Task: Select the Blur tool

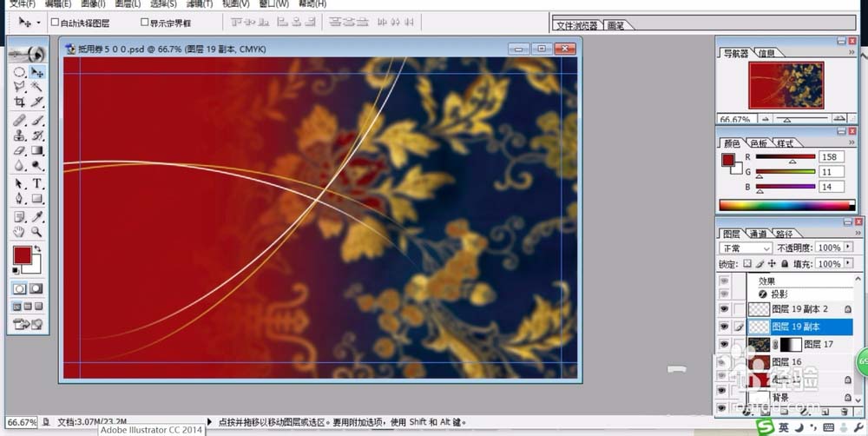Action: click(19, 165)
